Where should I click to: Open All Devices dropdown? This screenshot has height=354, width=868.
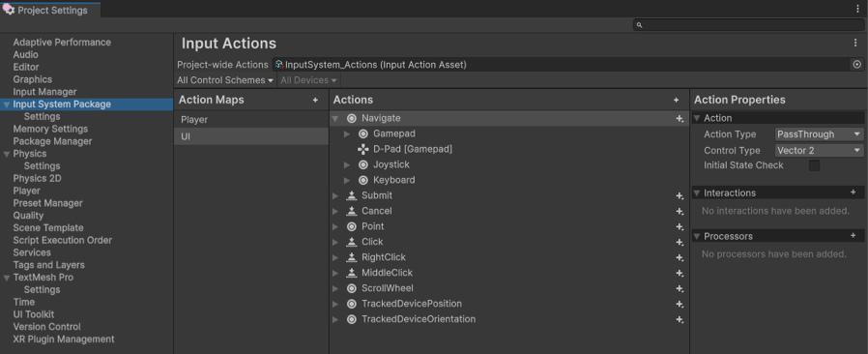pos(308,80)
